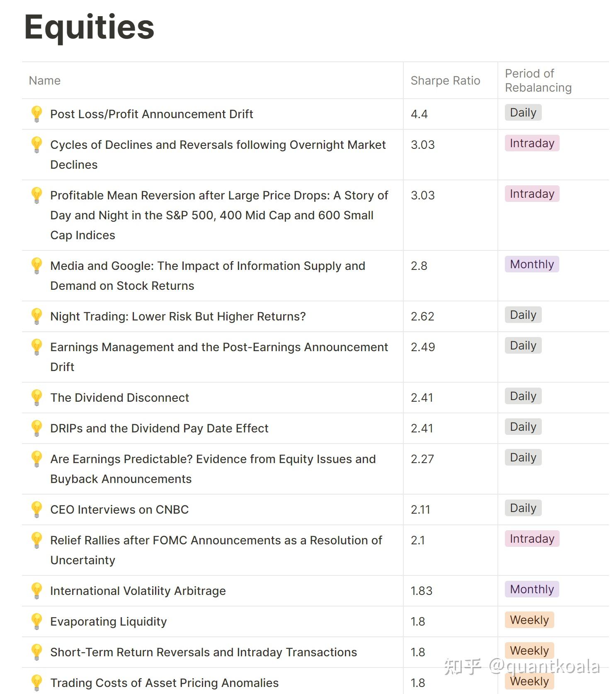Viewport: 616px width, 694px height.
Task: Open Short-Term Return Reversals and Intraday Transactions
Action: coord(204,652)
